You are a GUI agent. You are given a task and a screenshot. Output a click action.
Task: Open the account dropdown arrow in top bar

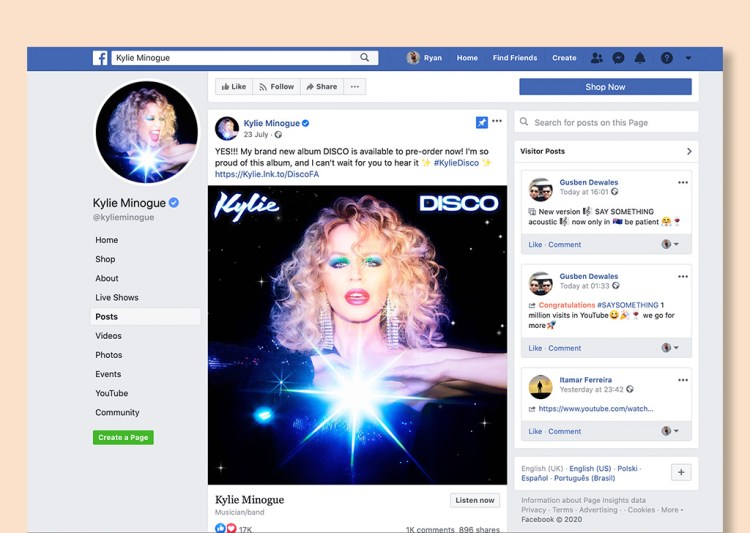tap(688, 58)
